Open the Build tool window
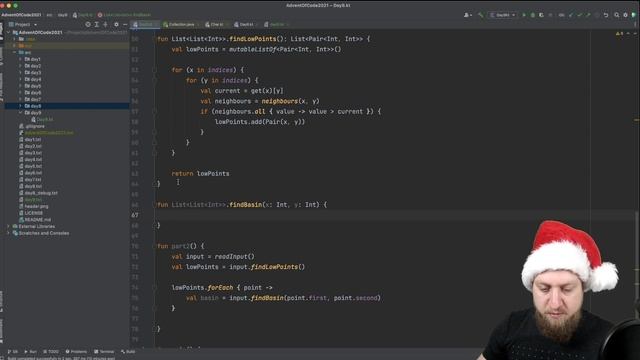 tap(128, 351)
